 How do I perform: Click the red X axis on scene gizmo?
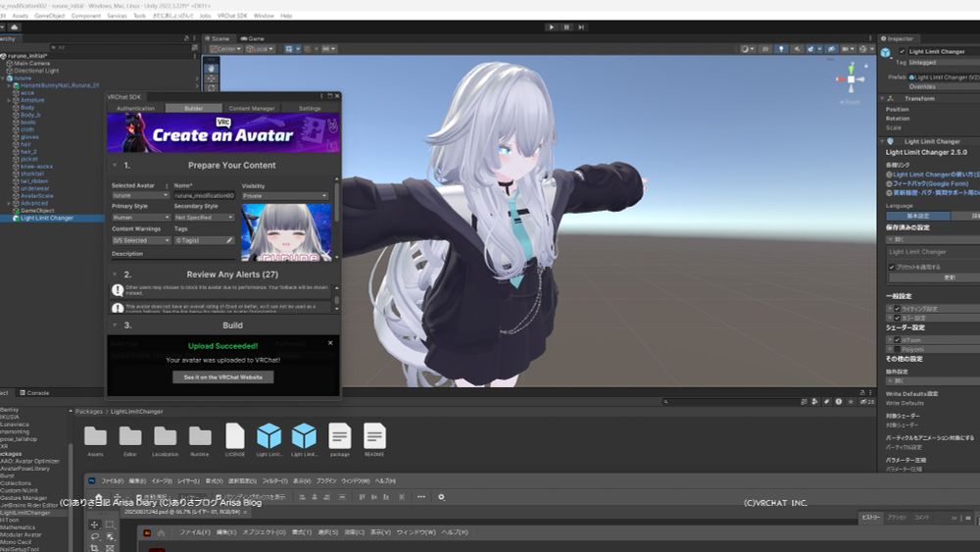pos(840,79)
